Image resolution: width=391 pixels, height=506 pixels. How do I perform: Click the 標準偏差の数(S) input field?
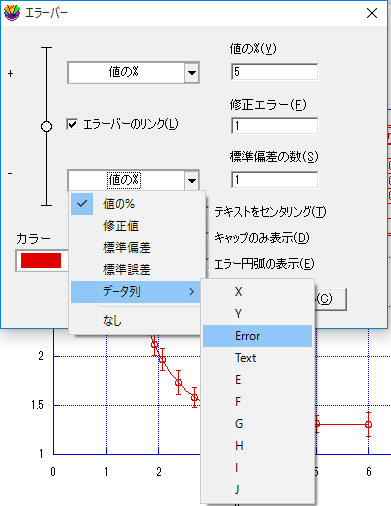tap(275, 180)
